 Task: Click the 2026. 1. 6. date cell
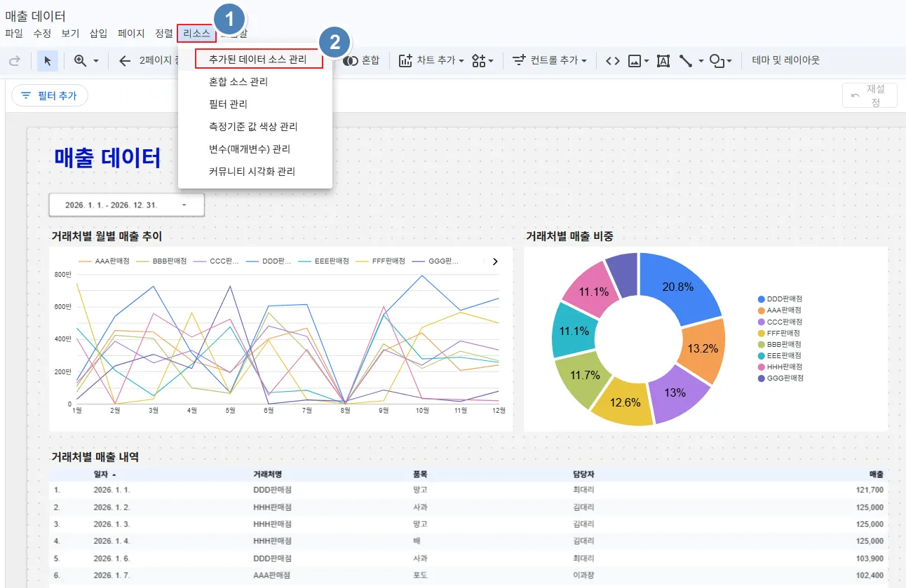tap(111, 559)
